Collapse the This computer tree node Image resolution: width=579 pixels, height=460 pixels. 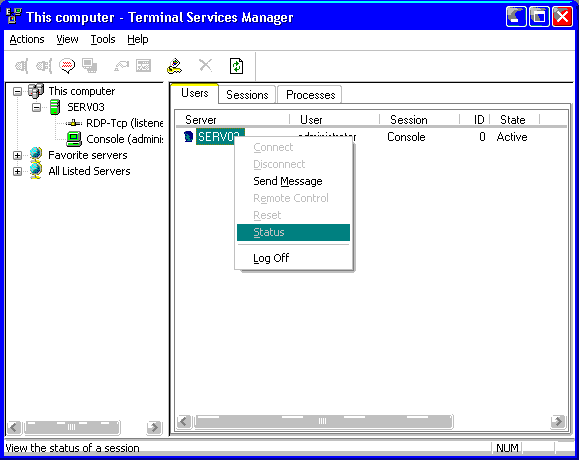[17, 91]
